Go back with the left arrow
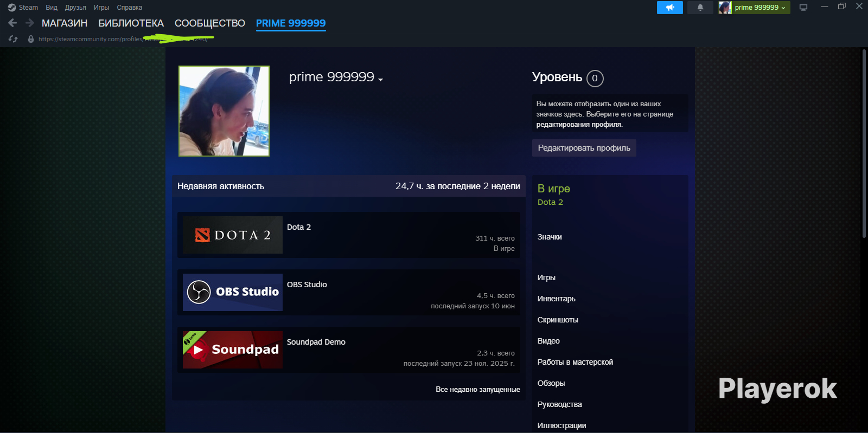Viewport: 868px width, 433px height. [12, 23]
